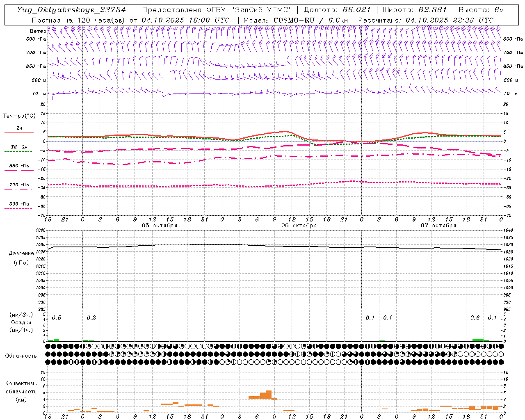This screenshot has height=420, width=525.
Task: Click the Давление panel label
Action: tap(21, 253)
